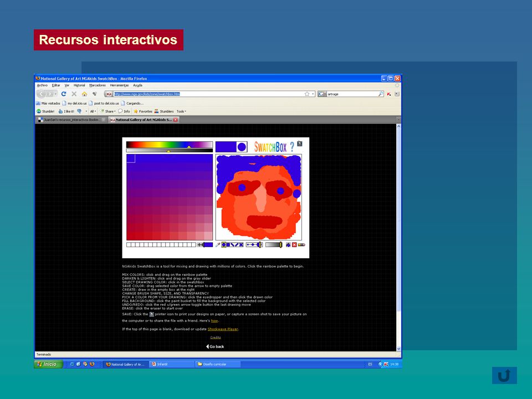Open the Historial menu
This screenshot has height=399, width=532.
click(79, 85)
